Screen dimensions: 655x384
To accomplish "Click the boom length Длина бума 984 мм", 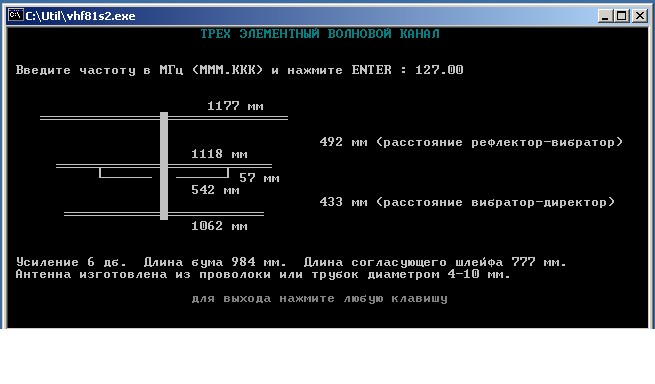I will tap(215, 262).
